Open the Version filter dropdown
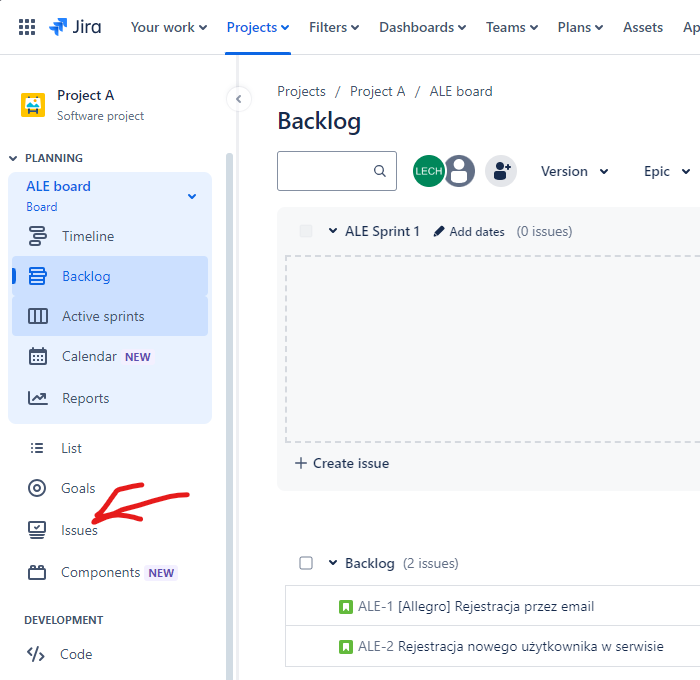The width and height of the screenshot is (700, 680). pyautogui.click(x=574, y=171)
